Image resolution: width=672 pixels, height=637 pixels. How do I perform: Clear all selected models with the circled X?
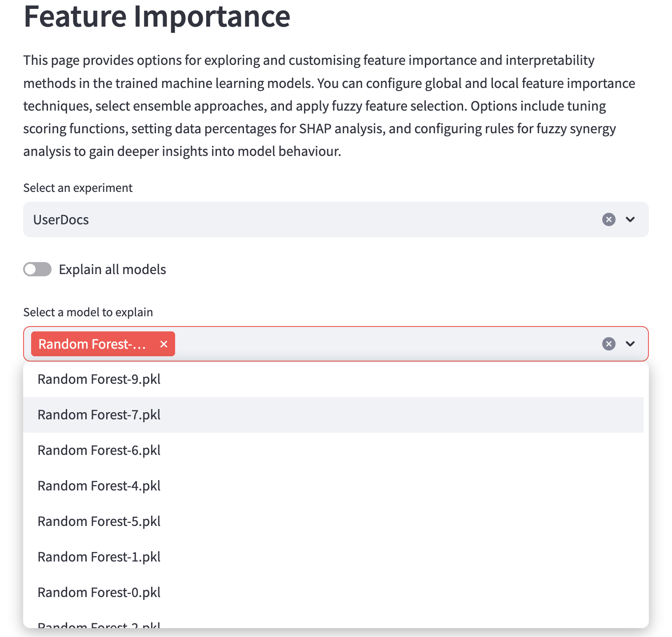(x=608, y=343)
